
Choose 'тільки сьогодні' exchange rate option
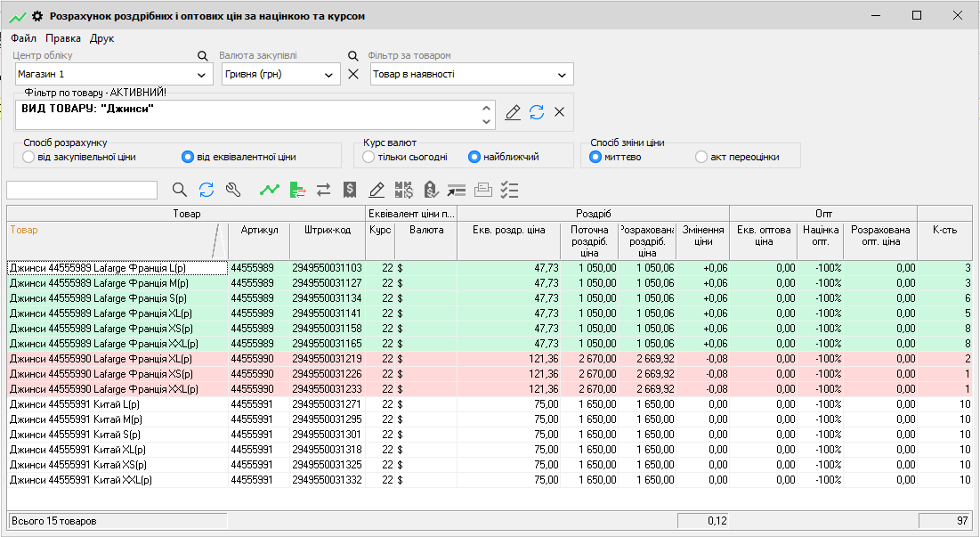pyautogui.click(x=369, y=157)
